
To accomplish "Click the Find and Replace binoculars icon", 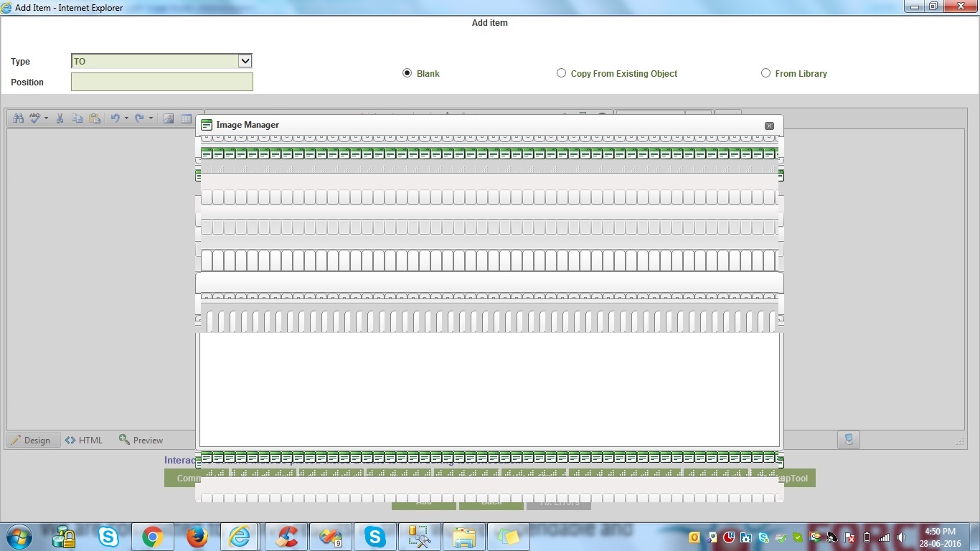I will pyautogui.click(x=19, y=118).
